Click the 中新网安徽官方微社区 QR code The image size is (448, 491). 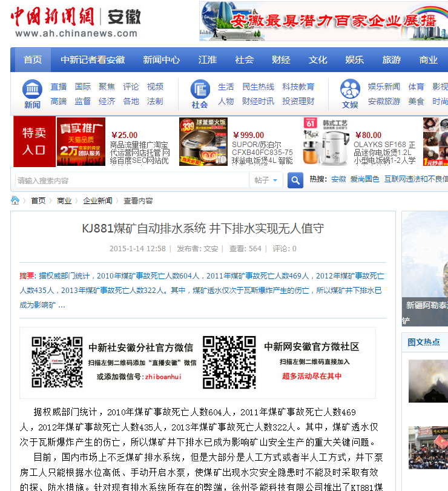click(x=229, y=362)
